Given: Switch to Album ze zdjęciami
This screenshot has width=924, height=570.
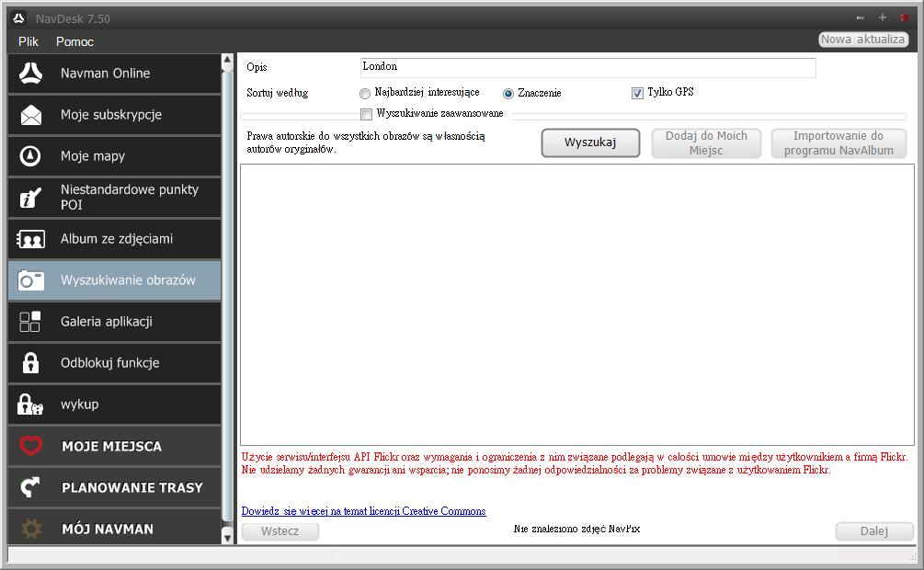Looking at the screenshot, I should click(x=114, y=239).
